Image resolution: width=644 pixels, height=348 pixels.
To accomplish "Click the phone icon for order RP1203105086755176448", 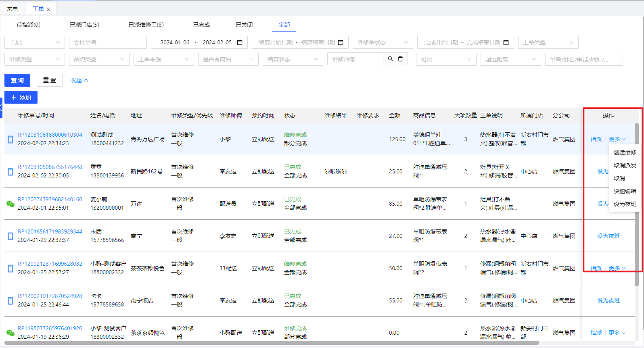I will click(10, 171).
